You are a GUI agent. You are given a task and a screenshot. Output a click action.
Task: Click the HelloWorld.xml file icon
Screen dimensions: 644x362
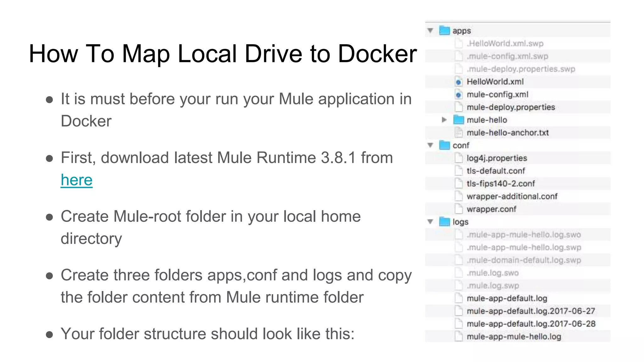[x=459, y=82]
